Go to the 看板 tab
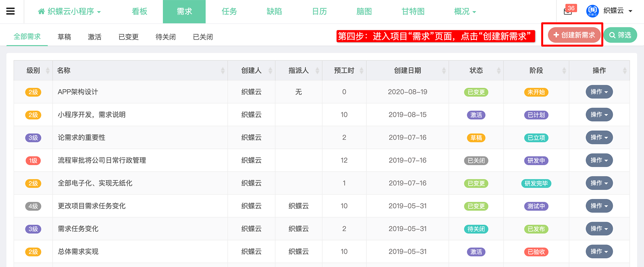This screenshot has height=267, width=644. coord(140,11)
